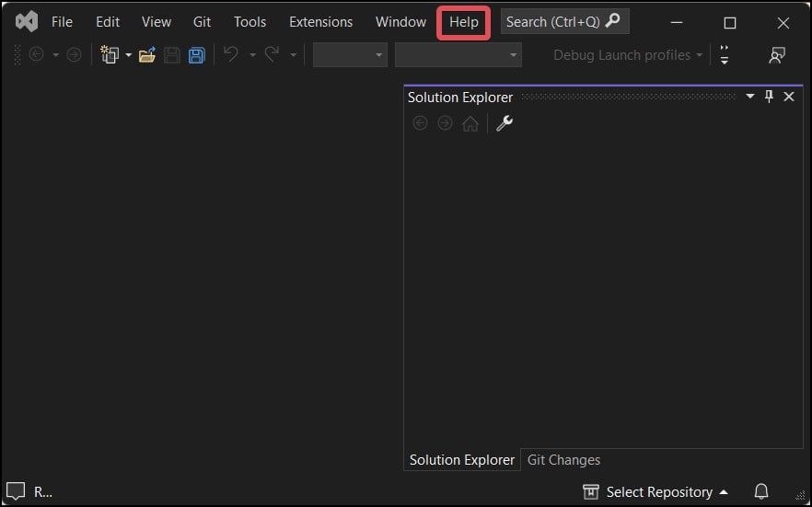Maximize the Visual Studio window
Screen dimensions: 812x507
730,23
